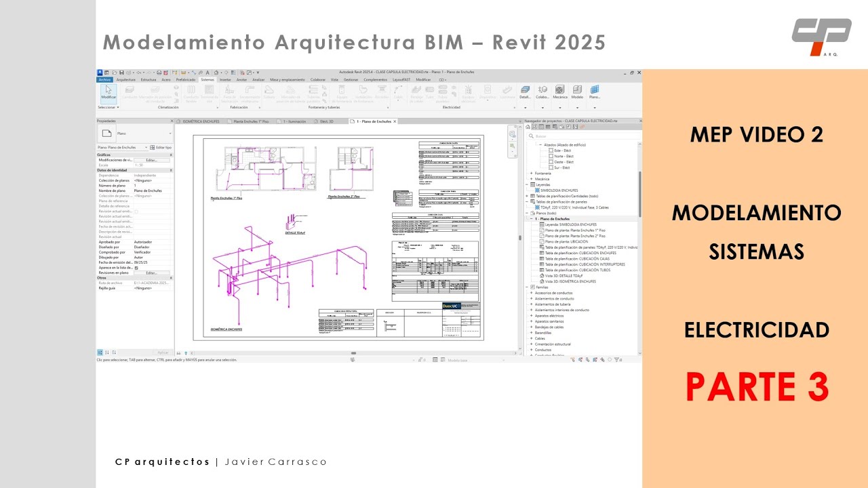Screen dimensions: 868x488
Task: Click the Save icon in quick access toolbar
Action: pyautogui.click(x=121, y=73)
